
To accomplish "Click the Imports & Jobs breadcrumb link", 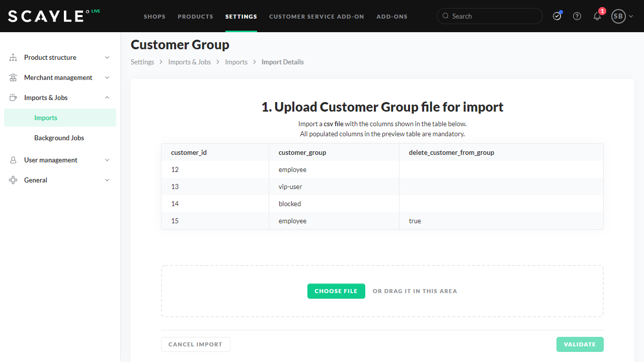I will pos(189,62).
